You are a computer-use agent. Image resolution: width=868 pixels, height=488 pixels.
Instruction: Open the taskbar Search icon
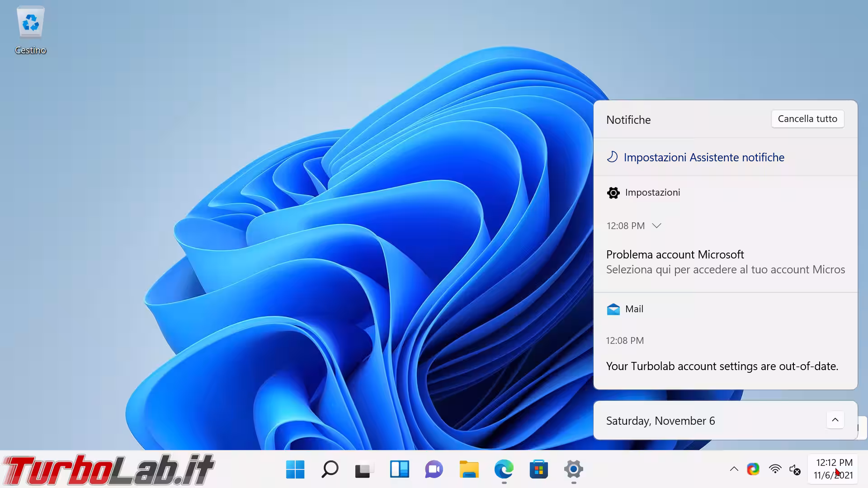click(x=330, y=469)
